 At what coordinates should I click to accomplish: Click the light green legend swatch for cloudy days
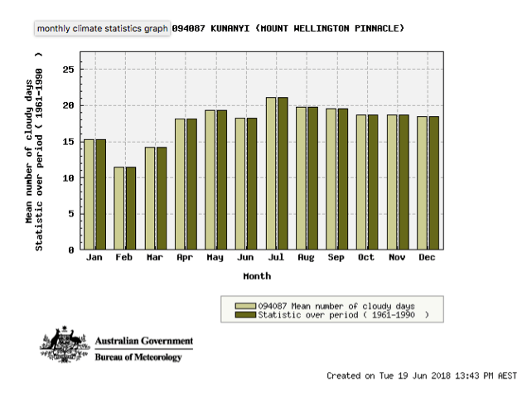[245, 306]
